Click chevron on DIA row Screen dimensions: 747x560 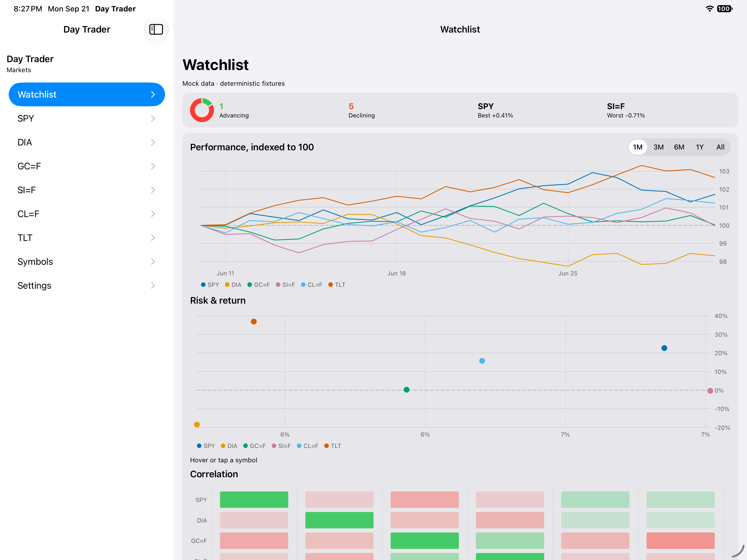[x=153, y=142]
